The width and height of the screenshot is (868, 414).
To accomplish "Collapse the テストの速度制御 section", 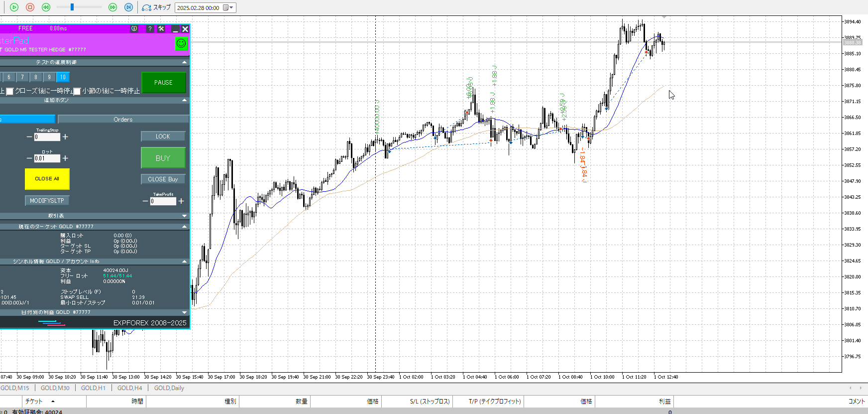I will tap(184, 62).
